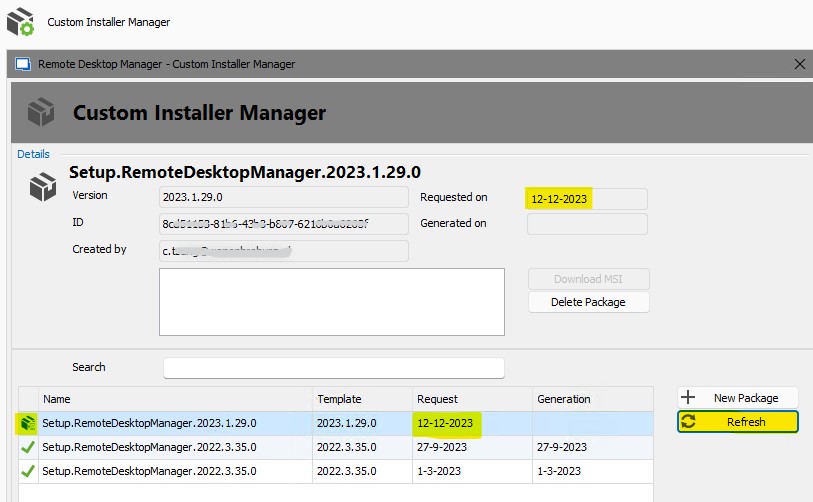The height and width of the screenshot is (502, 813).
Task: Click the Version field showing 2023.1.29.0
Action: click(x=284, y=197)
